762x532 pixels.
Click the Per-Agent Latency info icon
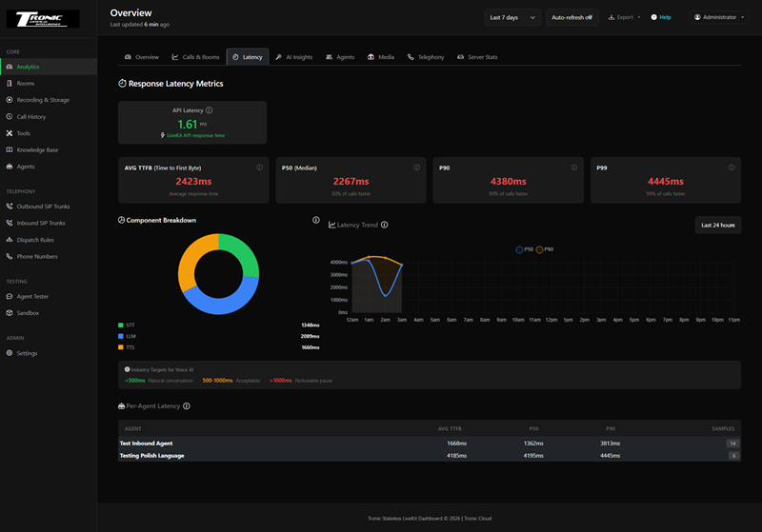click(187, 405)
